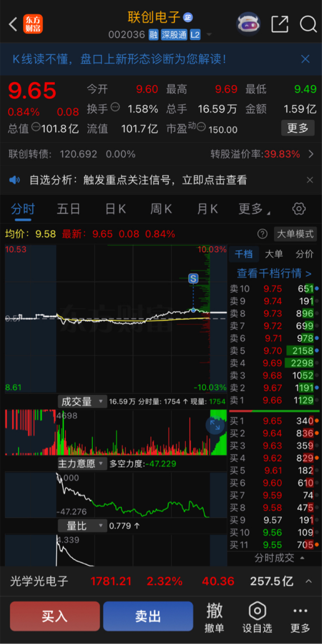The image size is (322, 644).
Task: Open the 成交量 indicator dropdown
Action: pos(82,402)
